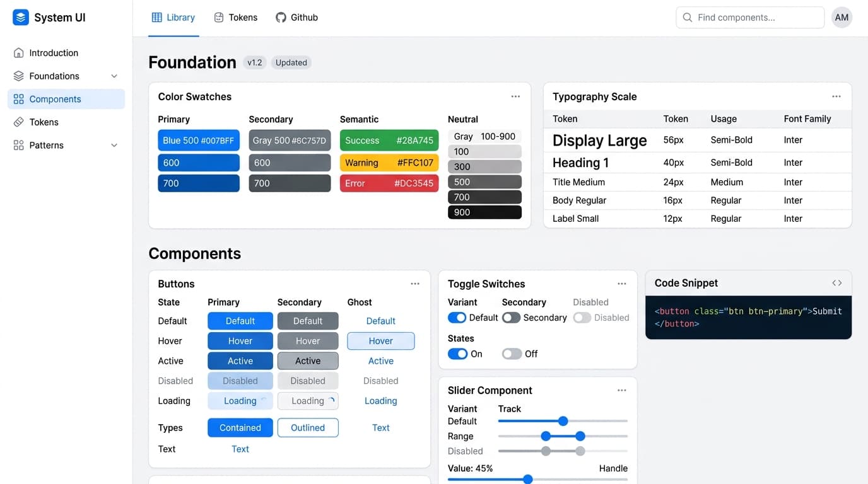Click the primary Hover button
868x484 pixels.
coord(240,341)
